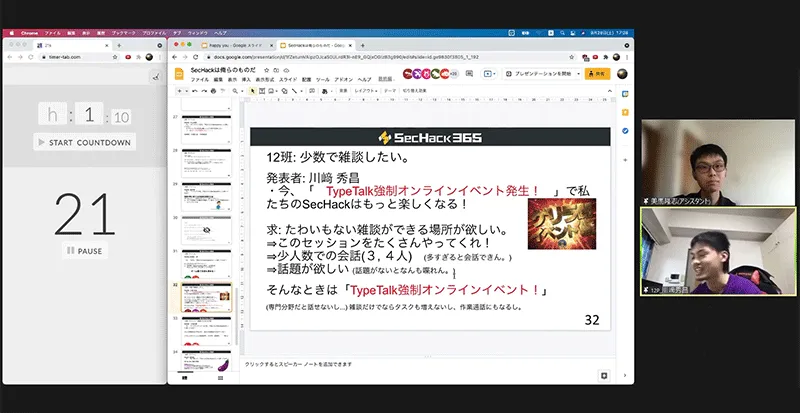800x413 pixels.
Task: Click the plus add-on icon in right side panel
Action: click(x=625, y=159)
